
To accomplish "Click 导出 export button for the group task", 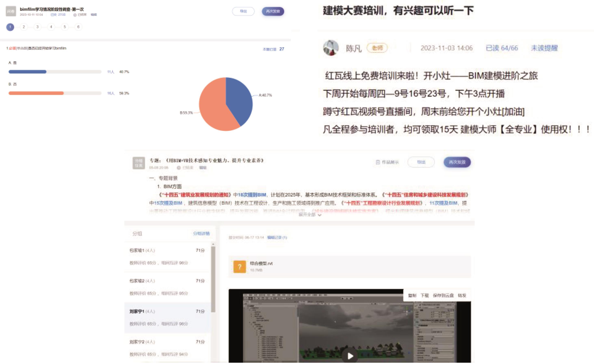I will point(421,162).
